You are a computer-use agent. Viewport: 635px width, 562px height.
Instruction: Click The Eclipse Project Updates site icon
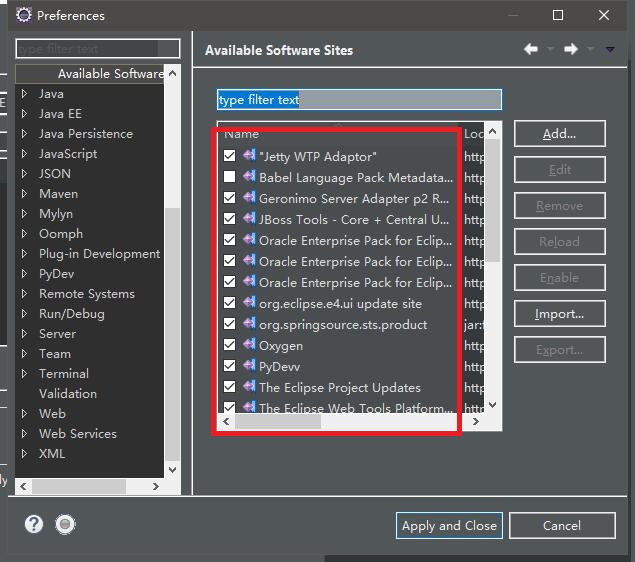pos(249,387)
